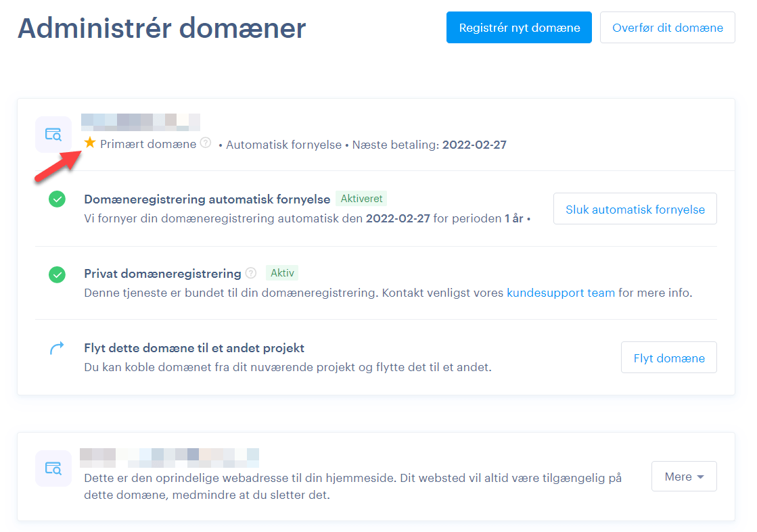
Task: Select the blurred primary domain name
Action: coord(140,122)
